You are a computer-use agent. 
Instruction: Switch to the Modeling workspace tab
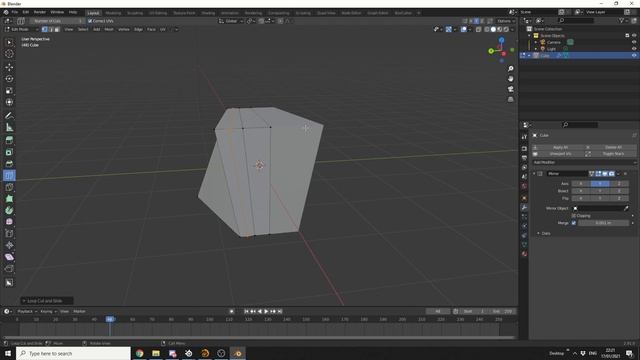[x=113, y=13]
